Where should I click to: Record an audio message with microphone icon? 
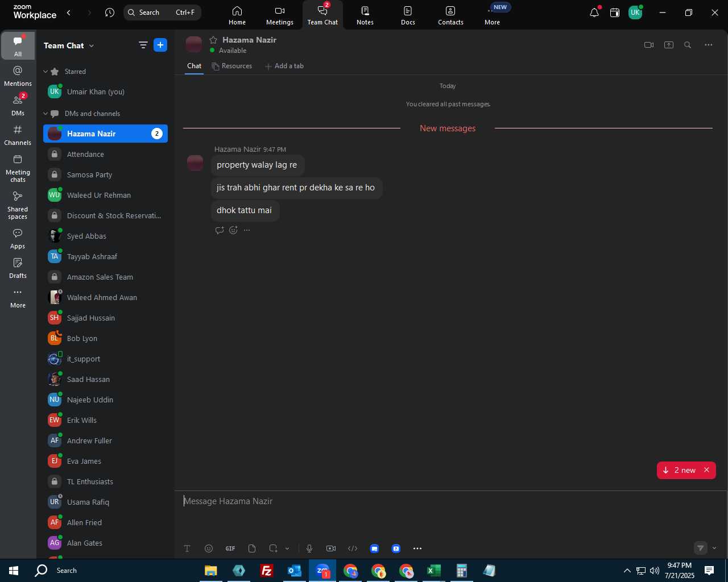pyautogui.click(x=309, y=548)
